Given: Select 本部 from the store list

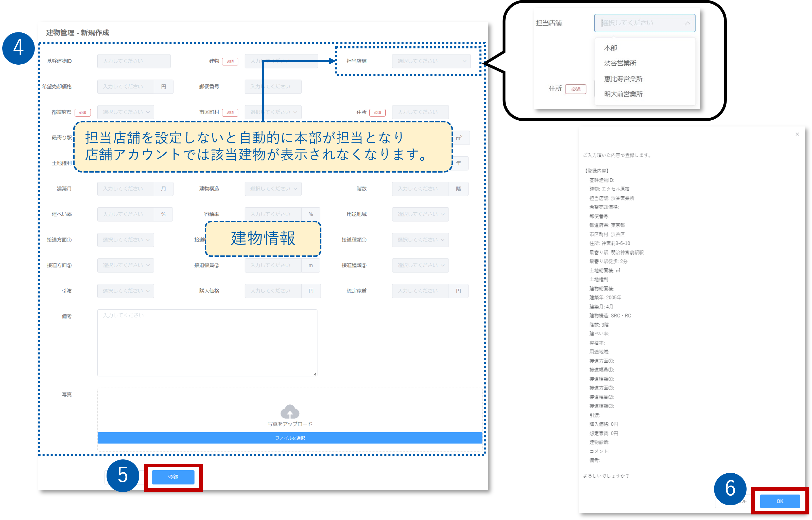Looking at the screenshot, I should point(610,48).
